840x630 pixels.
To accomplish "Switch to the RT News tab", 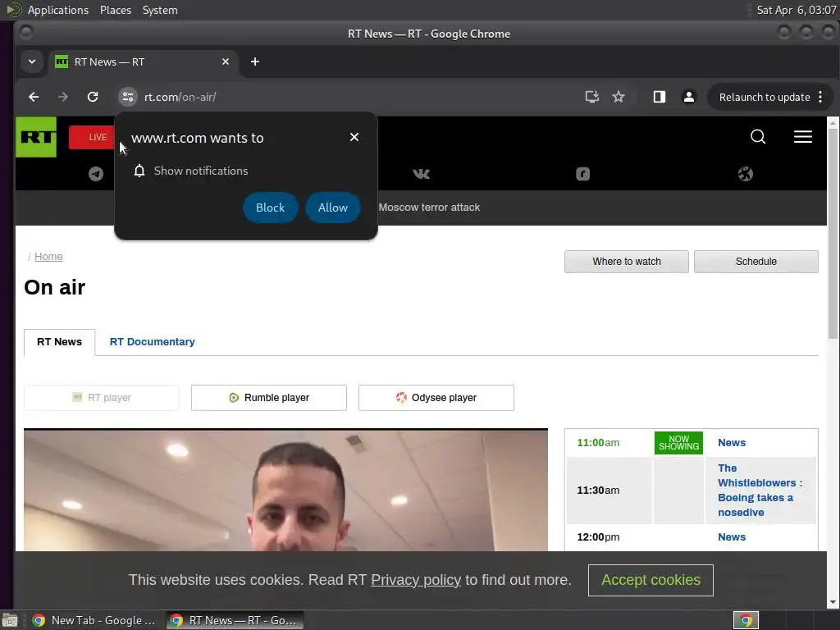I will tap(59, 342).
